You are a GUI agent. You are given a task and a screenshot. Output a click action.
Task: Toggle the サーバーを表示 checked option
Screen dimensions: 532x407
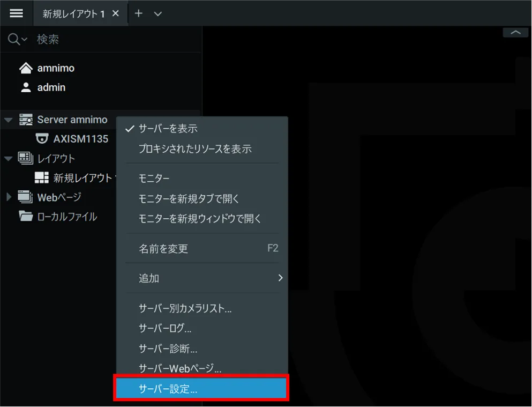168,129
